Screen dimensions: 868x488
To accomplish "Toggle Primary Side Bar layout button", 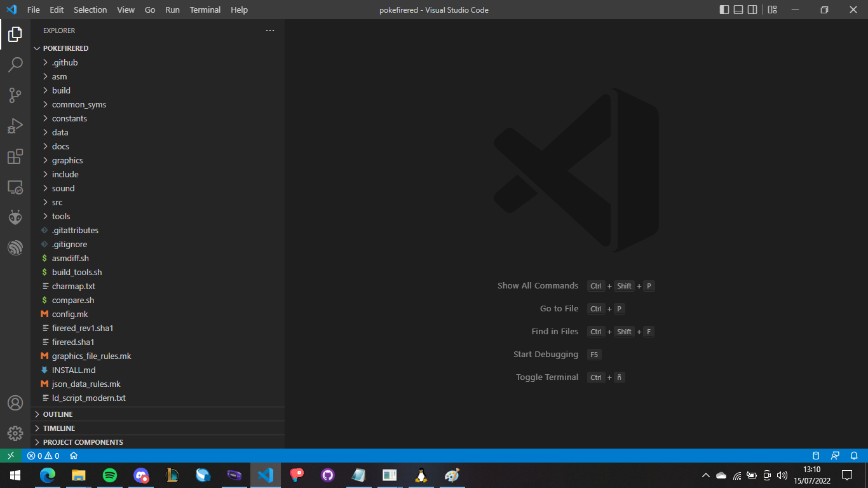I will tap(724, 10).
